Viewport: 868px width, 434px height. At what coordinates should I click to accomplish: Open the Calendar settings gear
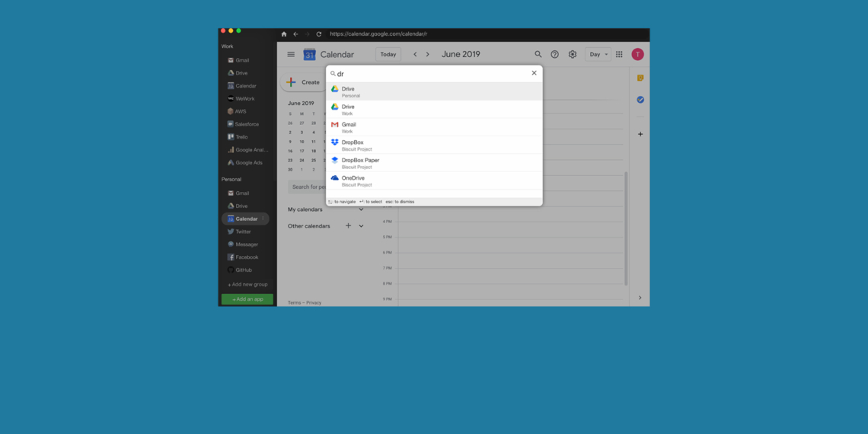coord(573,55)
